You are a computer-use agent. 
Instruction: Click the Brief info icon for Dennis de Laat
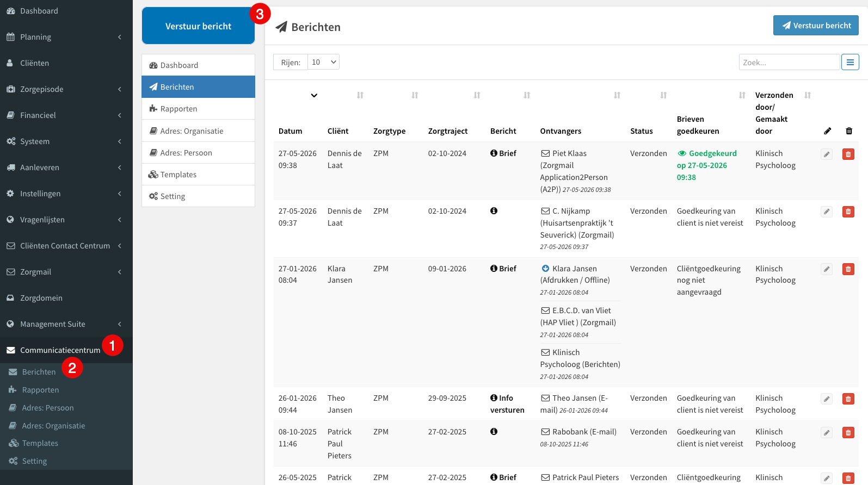pyautogui.click(x=494, y=153)
